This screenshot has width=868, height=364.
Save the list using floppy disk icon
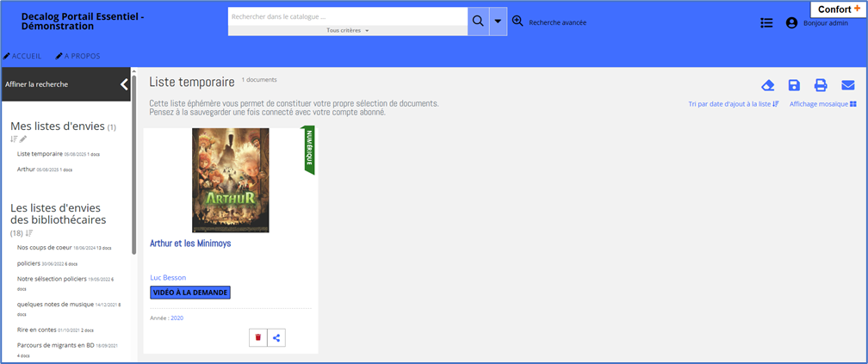click(x=794, y=85)
